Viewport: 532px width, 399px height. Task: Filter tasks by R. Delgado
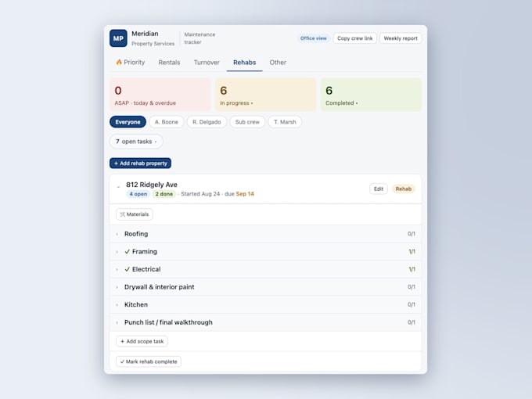[x=207, y=122]
